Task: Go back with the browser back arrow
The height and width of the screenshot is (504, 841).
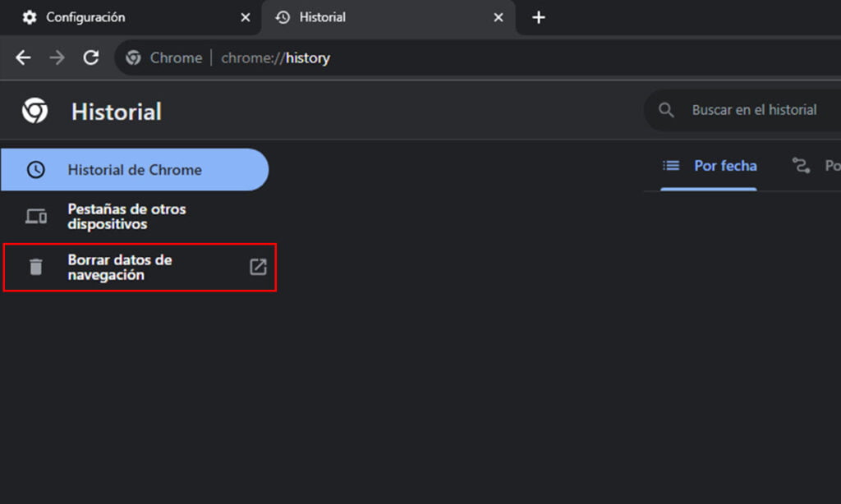Action: point(23,57)
